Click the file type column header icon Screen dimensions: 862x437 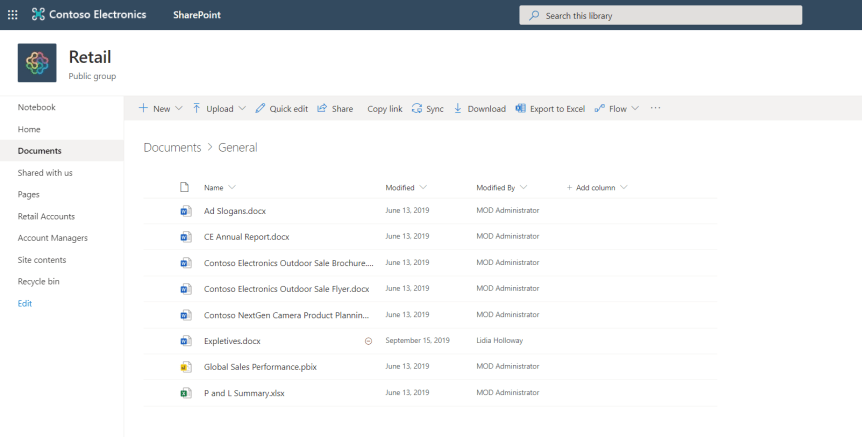pyautogui.click(x=184, y=188)
